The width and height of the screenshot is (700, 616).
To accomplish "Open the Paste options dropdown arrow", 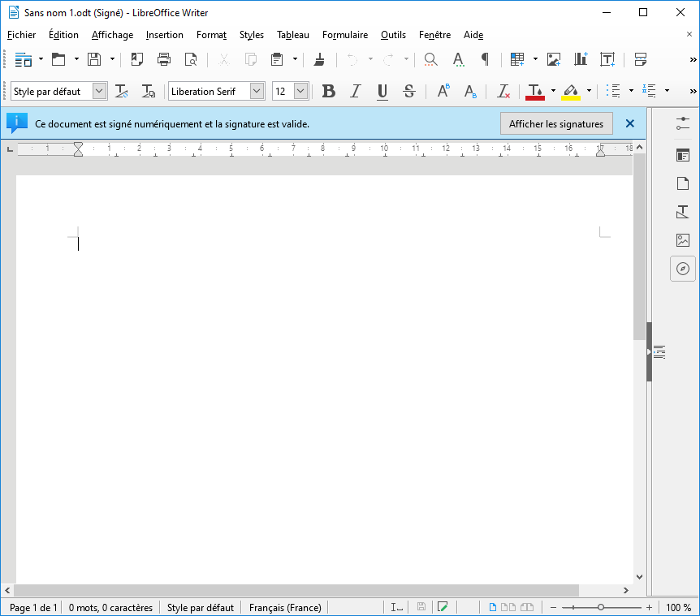I will pos(295,59).
